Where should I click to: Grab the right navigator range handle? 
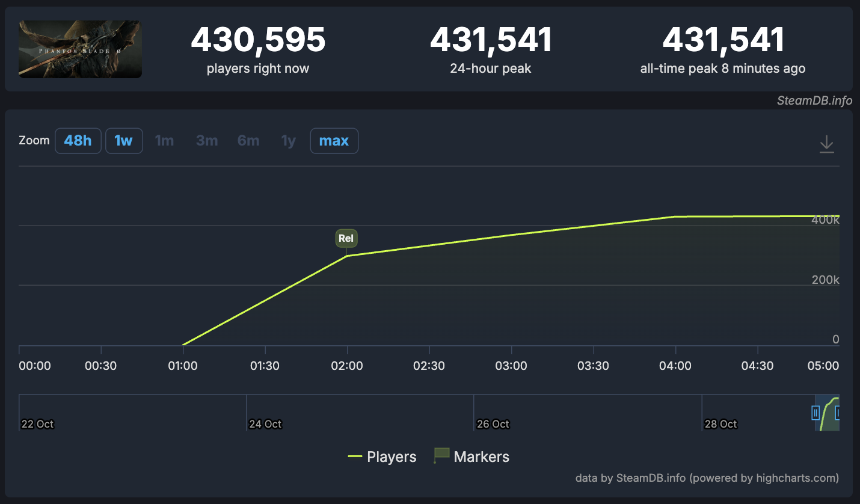tap(837, 413)
